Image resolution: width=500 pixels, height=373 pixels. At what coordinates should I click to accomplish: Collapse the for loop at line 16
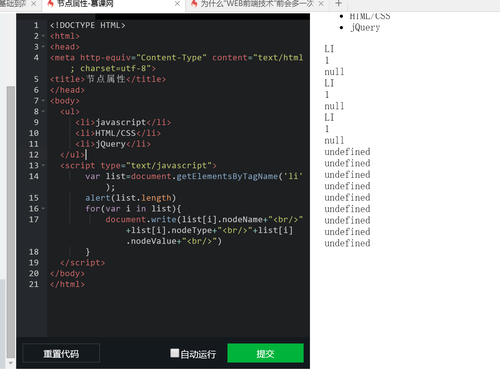click(x=43, y=209)
